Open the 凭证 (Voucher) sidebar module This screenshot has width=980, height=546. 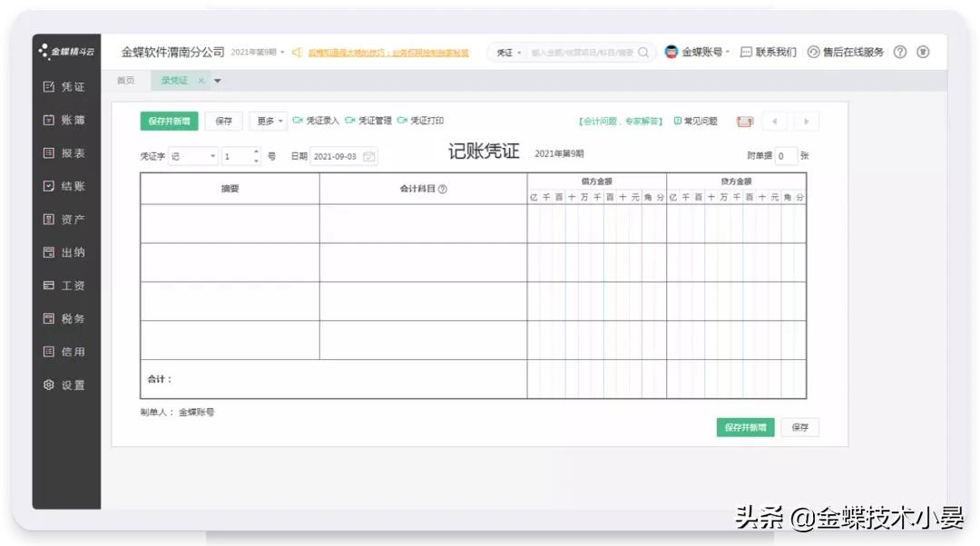tap(64, 86)
